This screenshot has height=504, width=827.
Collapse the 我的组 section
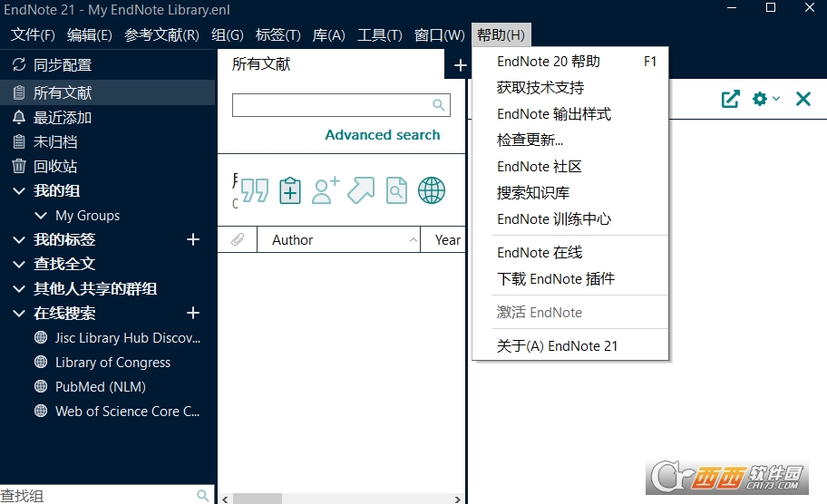(19, 191)
